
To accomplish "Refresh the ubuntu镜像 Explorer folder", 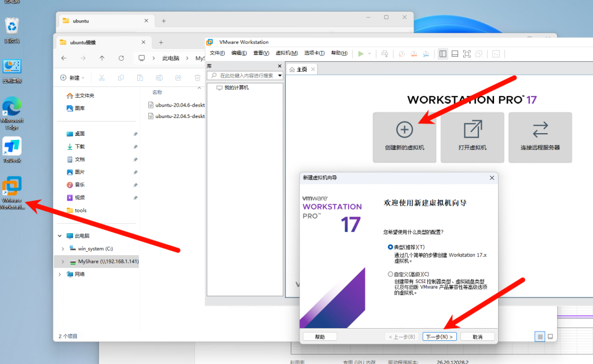I will [121, 58].
